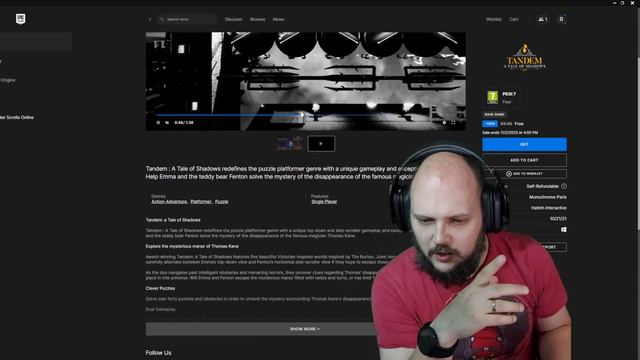
Task: Open the Action-Adventure genre link
Action: click(x=169, y=202)
